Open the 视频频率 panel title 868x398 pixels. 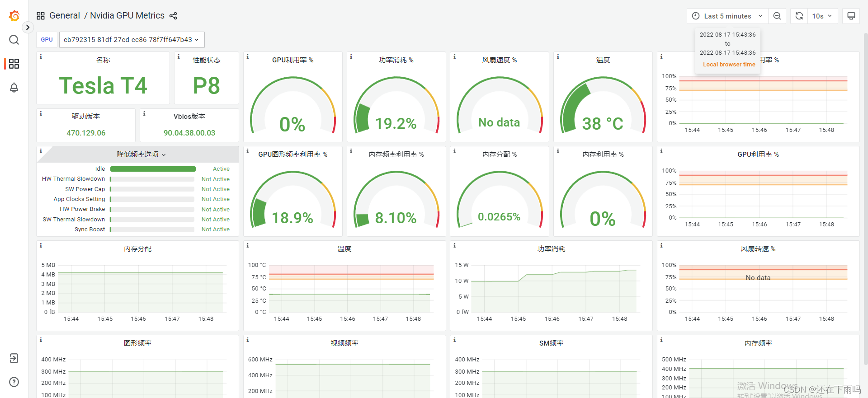(x=344, y=343)
